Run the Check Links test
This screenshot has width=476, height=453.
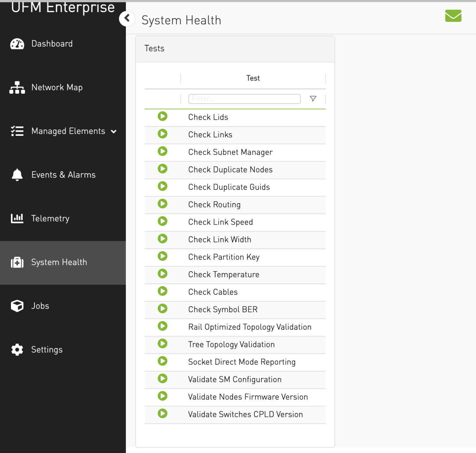[x=162, y=134]
